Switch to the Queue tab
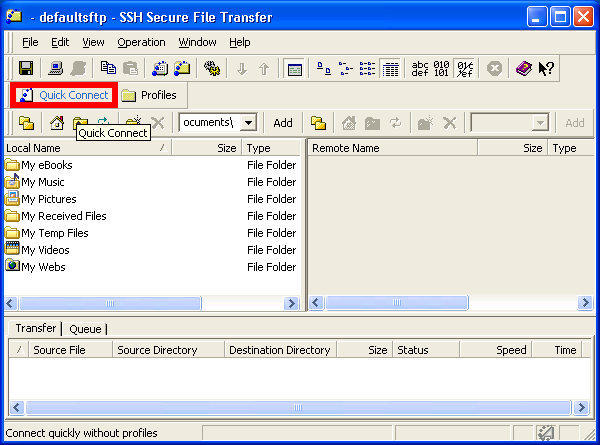Screen dimensions: 600x445 tap(85, 329)
